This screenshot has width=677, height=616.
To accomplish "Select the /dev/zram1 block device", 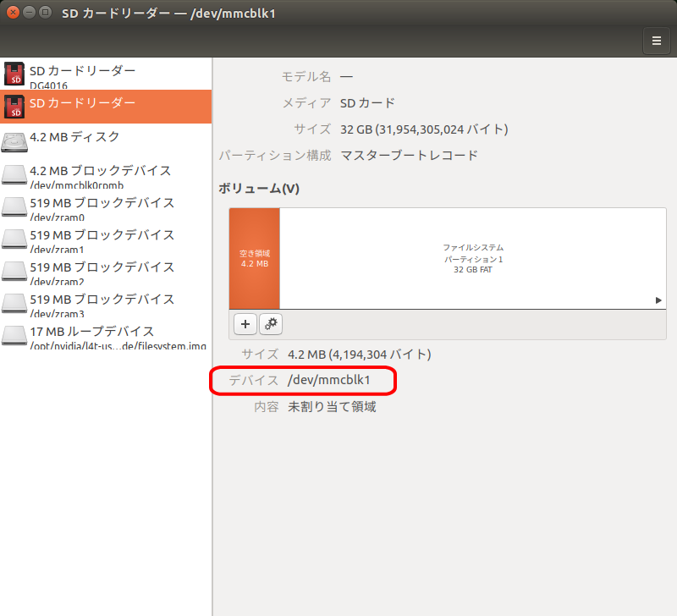I will (x=102, y=240).
